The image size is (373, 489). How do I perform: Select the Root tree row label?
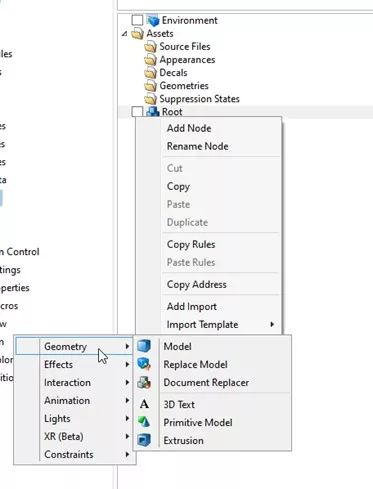[x=172, y=112]
